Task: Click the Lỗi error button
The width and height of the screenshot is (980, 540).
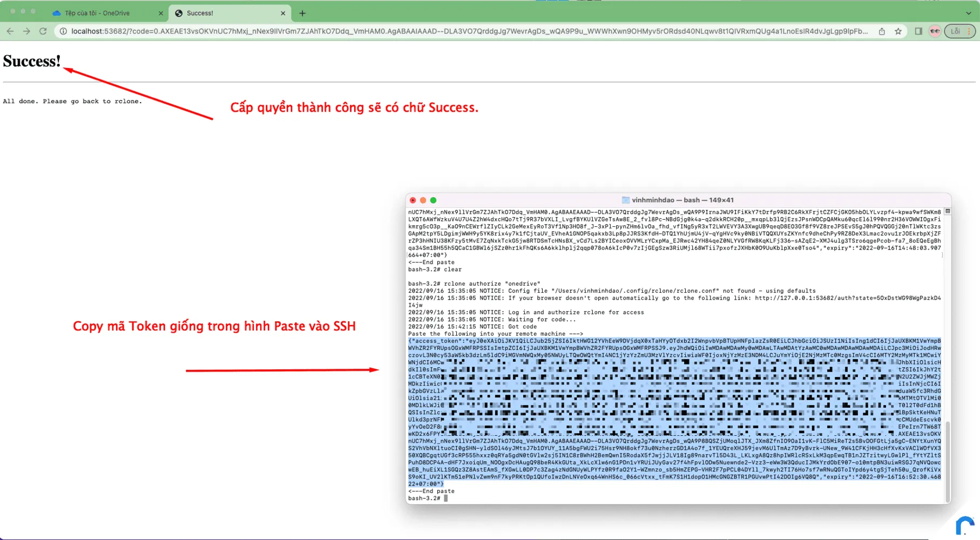Action: point(959,31)
